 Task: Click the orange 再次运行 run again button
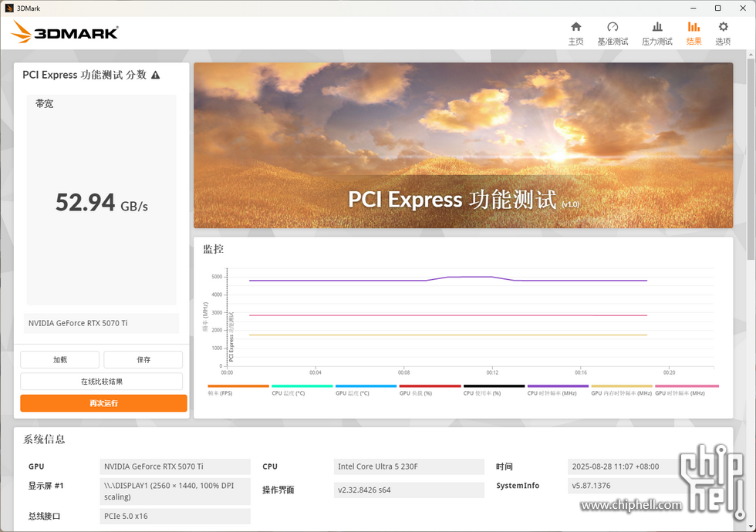pyautogui.click(x=103, y=403)
